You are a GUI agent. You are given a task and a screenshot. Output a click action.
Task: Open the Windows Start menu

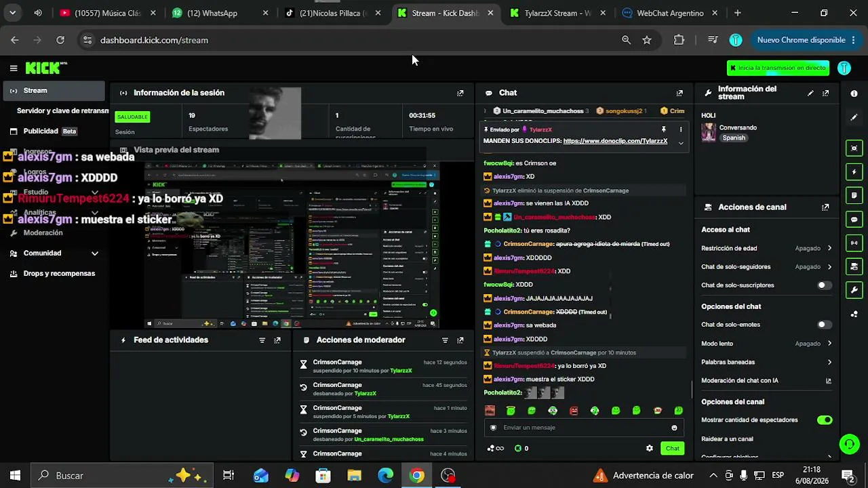point(15,476)
